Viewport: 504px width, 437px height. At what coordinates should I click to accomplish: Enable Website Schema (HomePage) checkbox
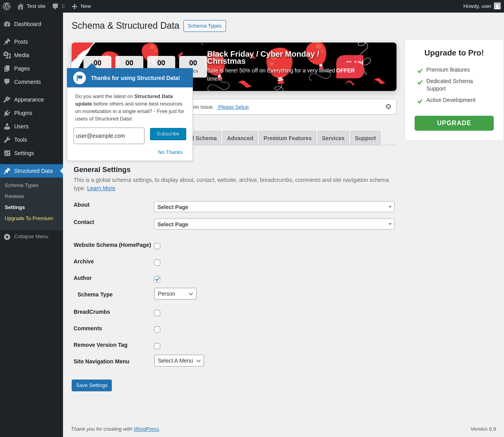[x=157, y=246]
